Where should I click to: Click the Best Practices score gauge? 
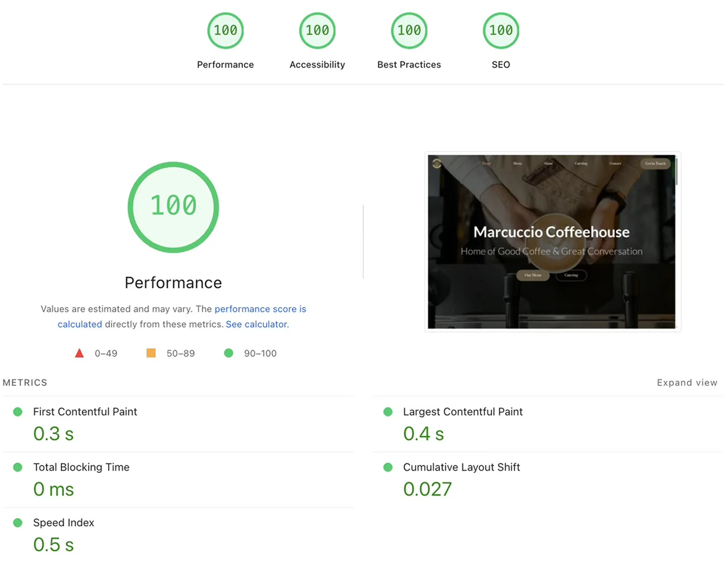tap(409, 31)
